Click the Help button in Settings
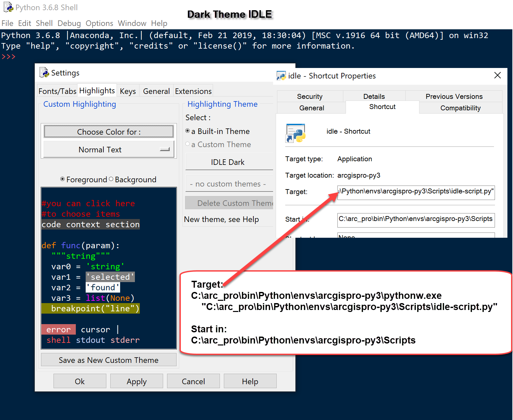The width and height of the screenshot is (513, 420). point(250,381)
